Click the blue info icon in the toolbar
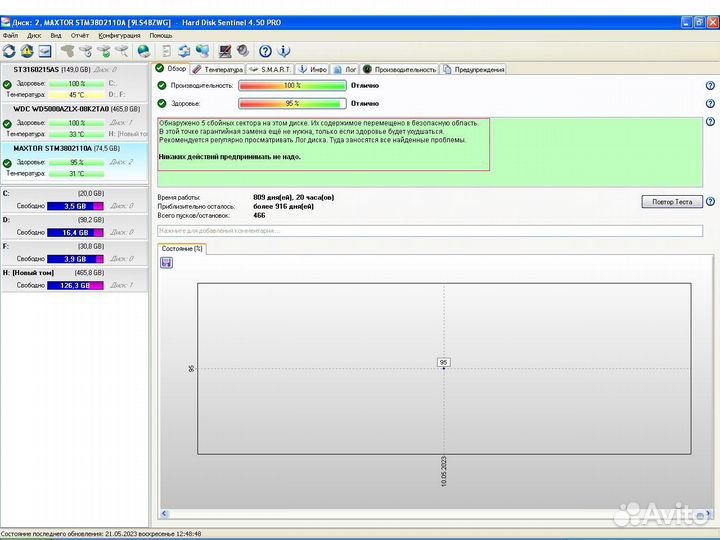 click(284, 51)
